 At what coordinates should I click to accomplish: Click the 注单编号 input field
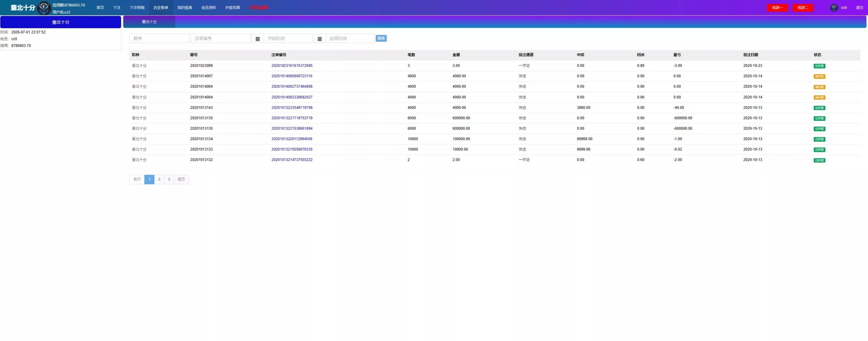point(220,39)
